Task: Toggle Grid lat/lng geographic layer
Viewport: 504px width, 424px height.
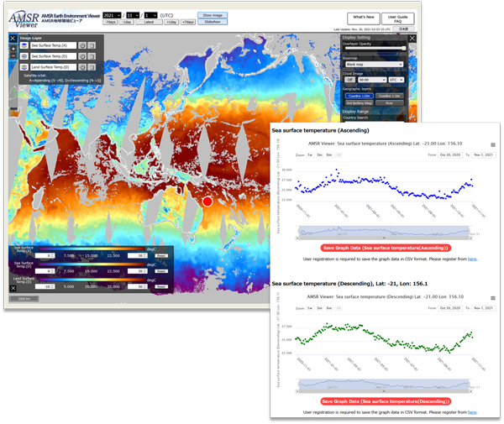Action: pyautogui.click(x=359, y=103)
